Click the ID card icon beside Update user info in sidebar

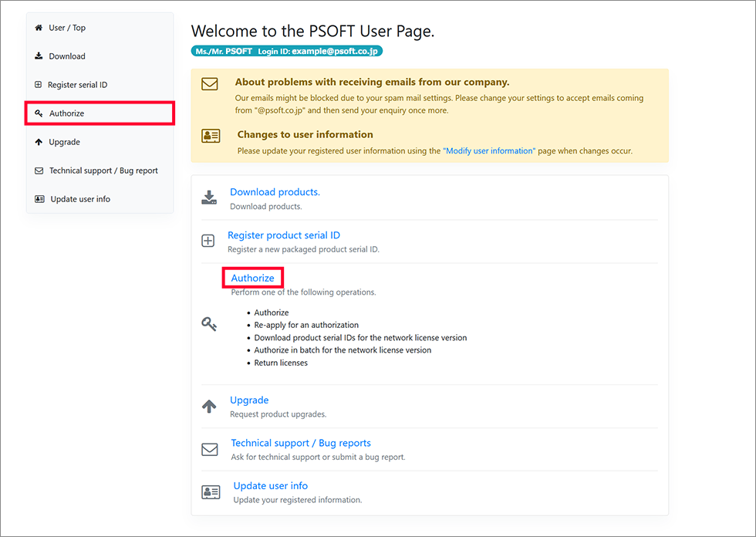pyautogui.click(x=39, y=199)
